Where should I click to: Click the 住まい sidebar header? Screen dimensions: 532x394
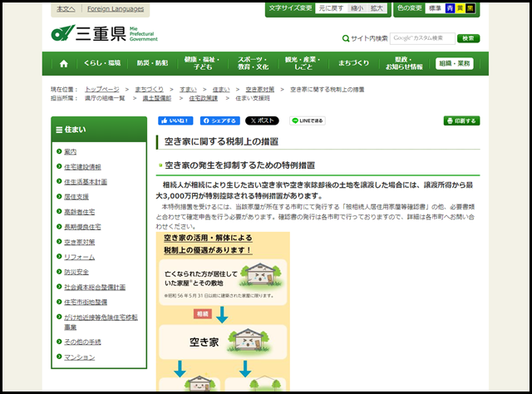point(99,130)
